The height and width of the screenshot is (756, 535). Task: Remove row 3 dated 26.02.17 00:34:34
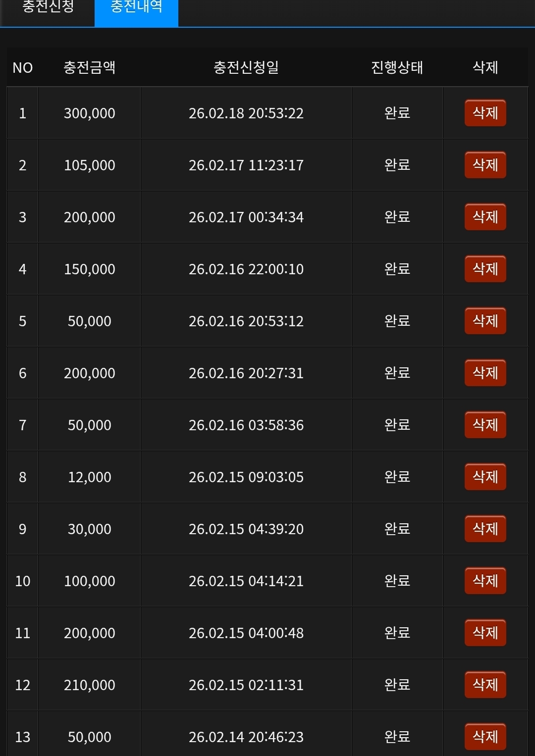point(485,217)
